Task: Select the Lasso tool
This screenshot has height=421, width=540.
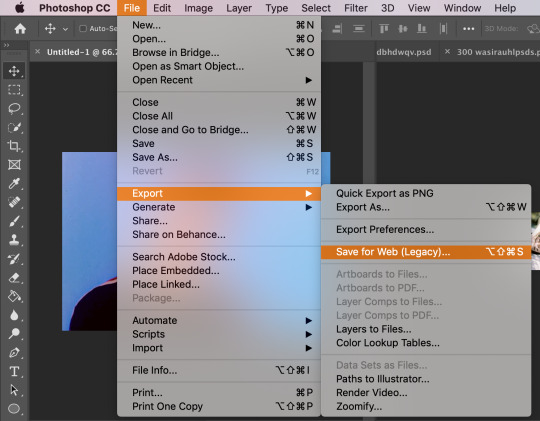Action: click(x=14, y=109)
